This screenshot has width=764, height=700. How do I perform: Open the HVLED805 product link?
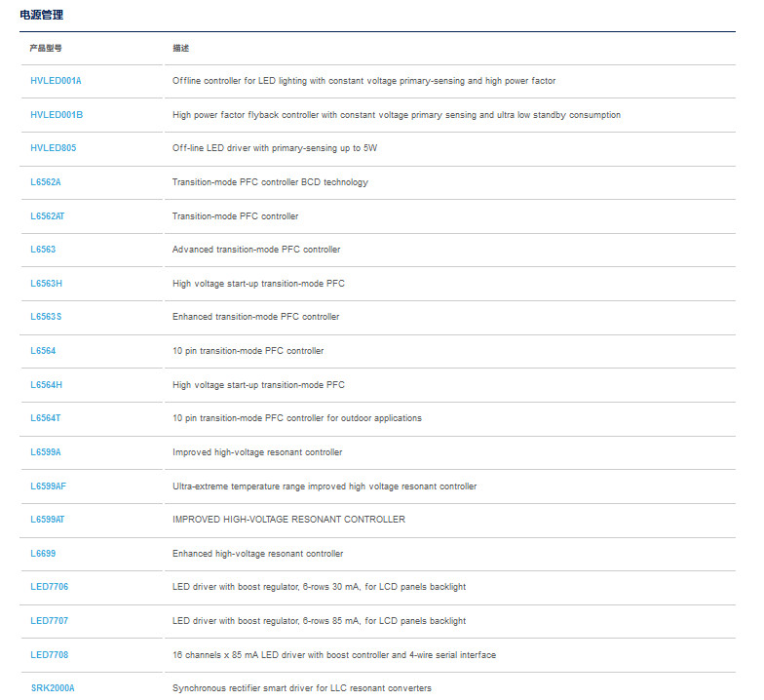(x=53, y=148)
